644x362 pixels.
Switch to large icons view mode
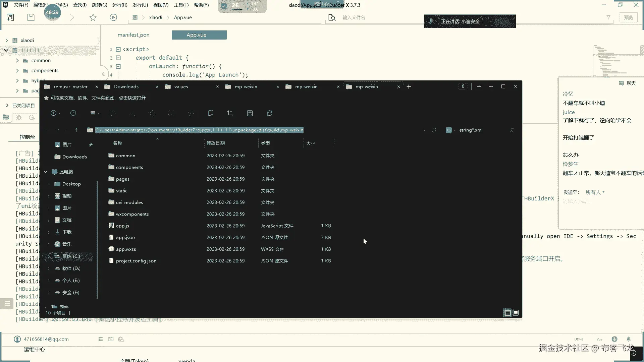coord(516,313)
